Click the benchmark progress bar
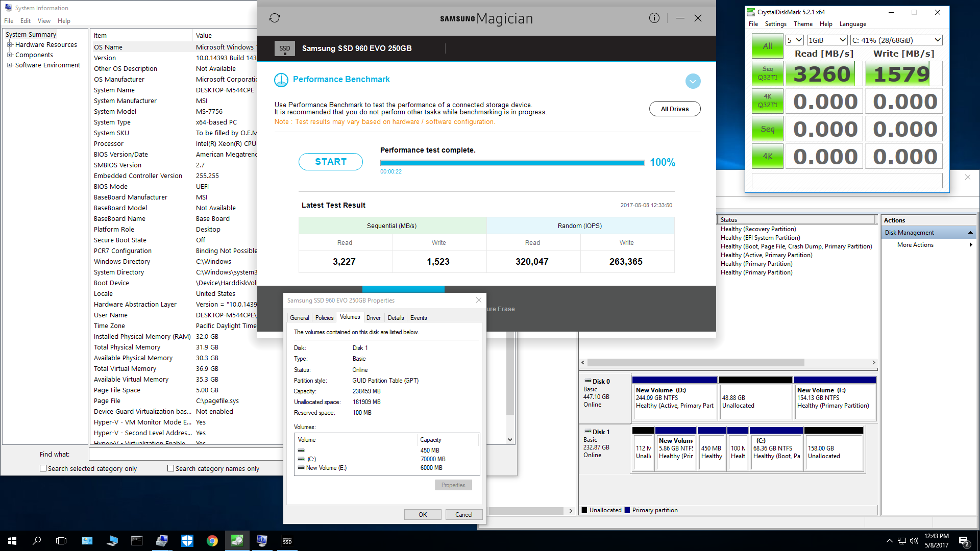Screen dimensions: 980x551 [x=512, y=163]
